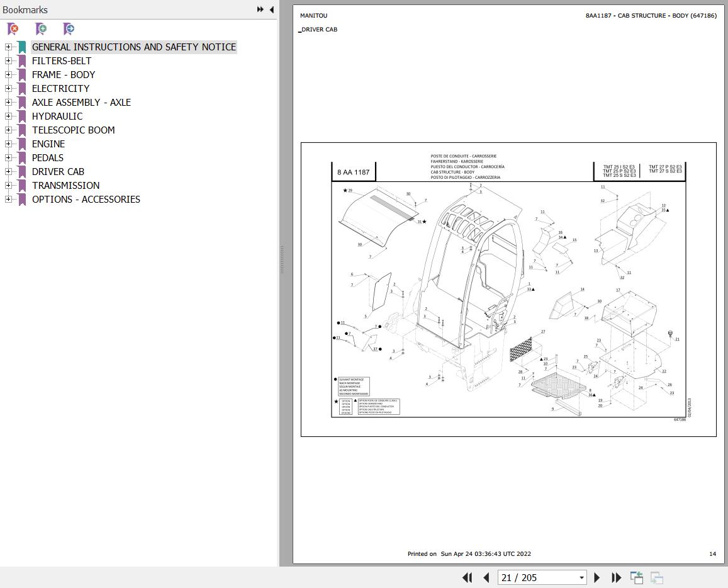
Task: Expand the ELECTRICITY bookmark node
Action: (8, 88)
